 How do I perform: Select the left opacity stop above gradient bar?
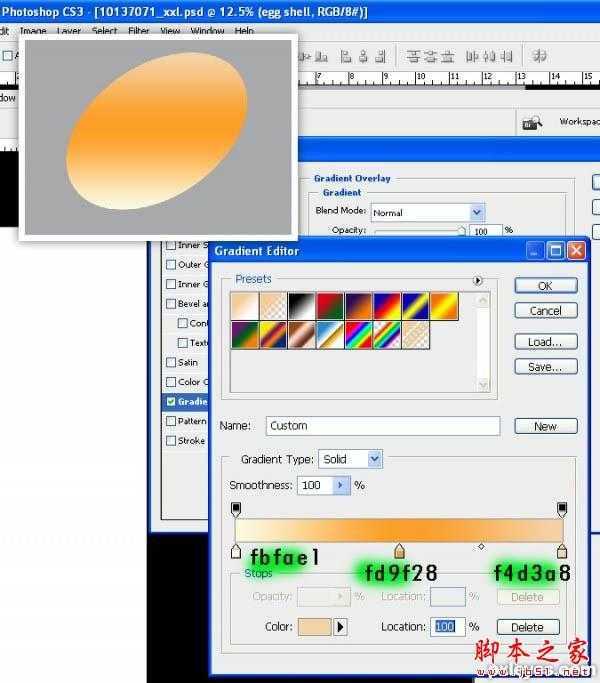pyautogui.click(x=236, y=509)
